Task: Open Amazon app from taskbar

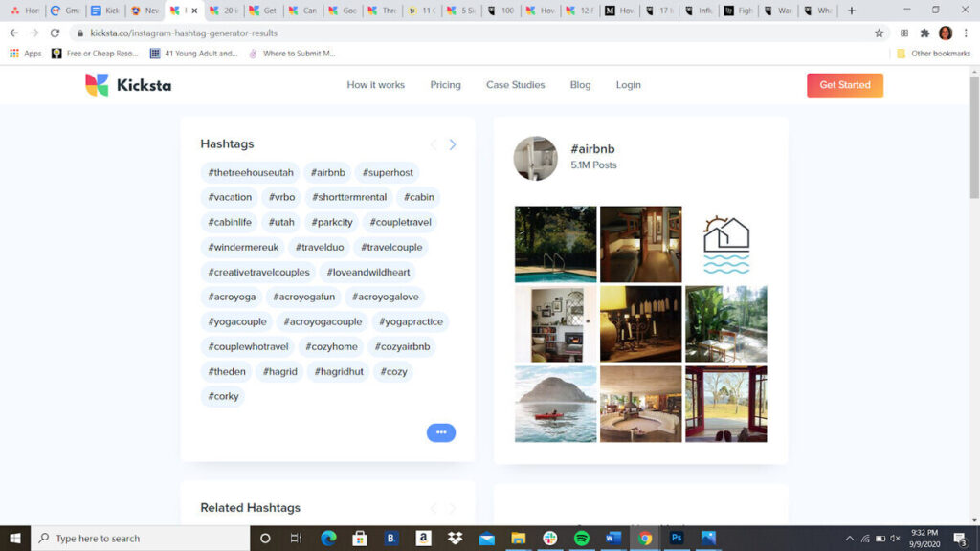Action: pos(423,538)
